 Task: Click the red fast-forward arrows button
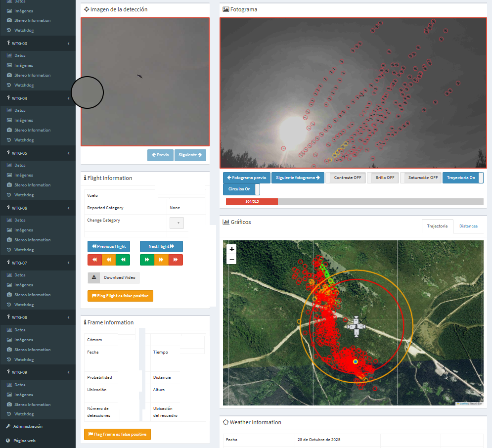[176, 260]
